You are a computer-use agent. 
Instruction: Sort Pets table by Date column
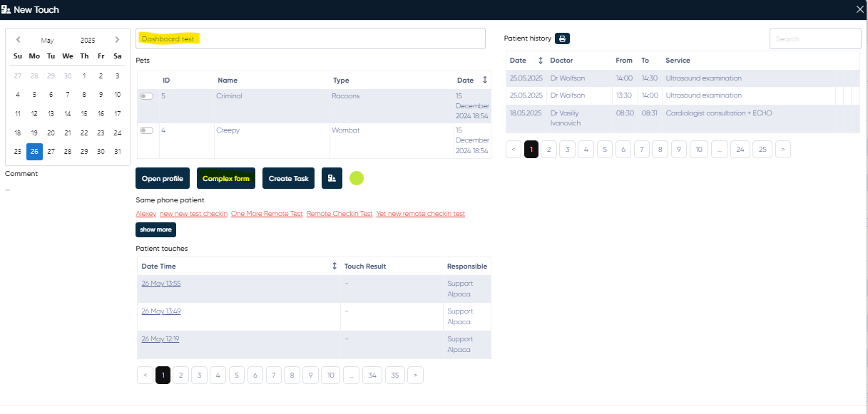pos(485,81)
